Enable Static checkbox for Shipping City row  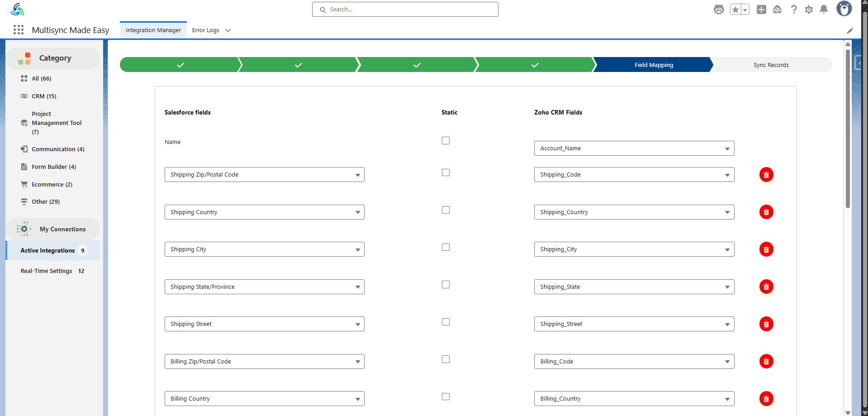446,247
